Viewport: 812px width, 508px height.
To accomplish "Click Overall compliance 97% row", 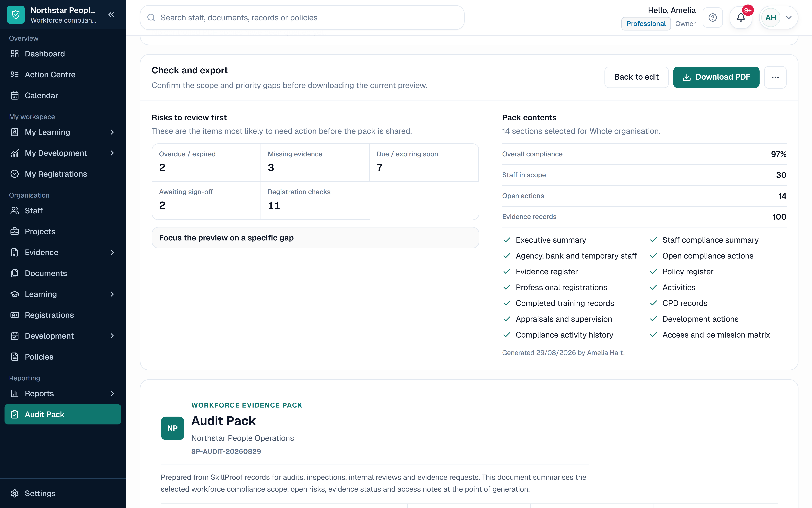I will click(644, 154).
